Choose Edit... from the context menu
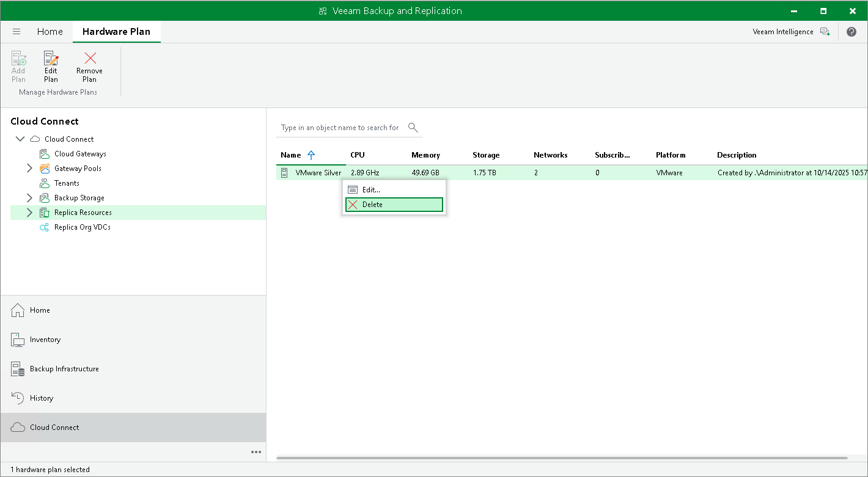Screen dimensions: 868x477 [x=394, y=190]
